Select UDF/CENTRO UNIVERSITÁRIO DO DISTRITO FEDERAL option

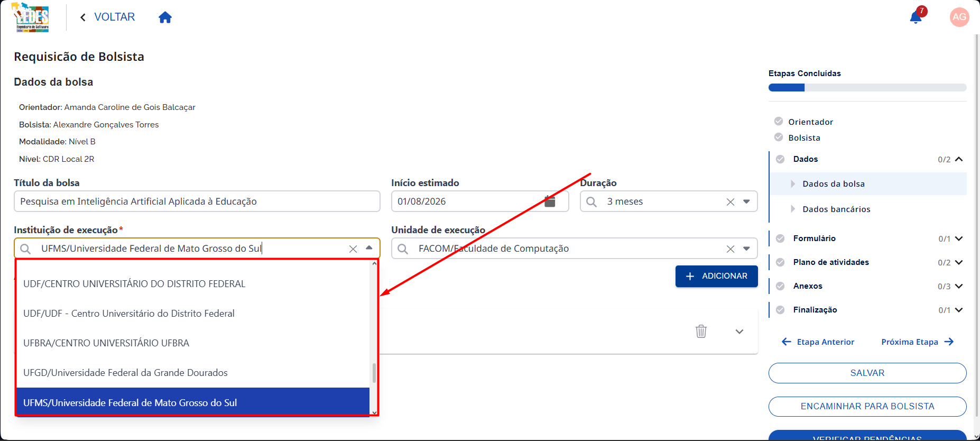[x=193, y=284]
